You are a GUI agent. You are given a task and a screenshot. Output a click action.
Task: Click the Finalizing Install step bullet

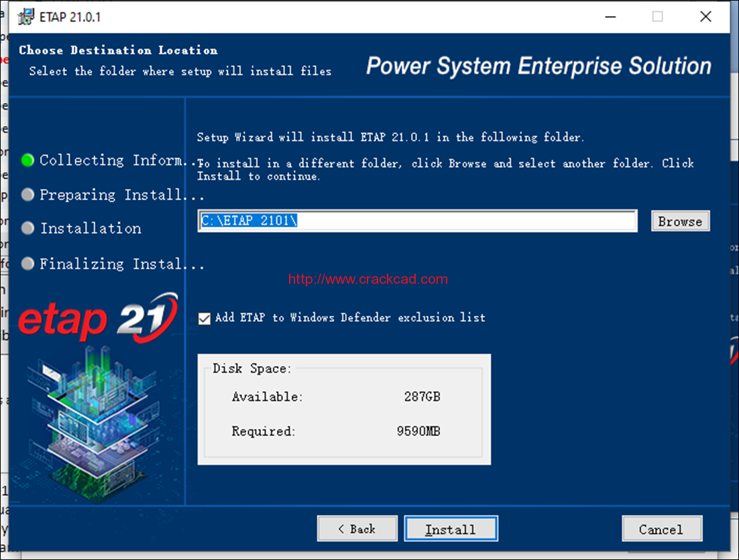coord(27,264)
